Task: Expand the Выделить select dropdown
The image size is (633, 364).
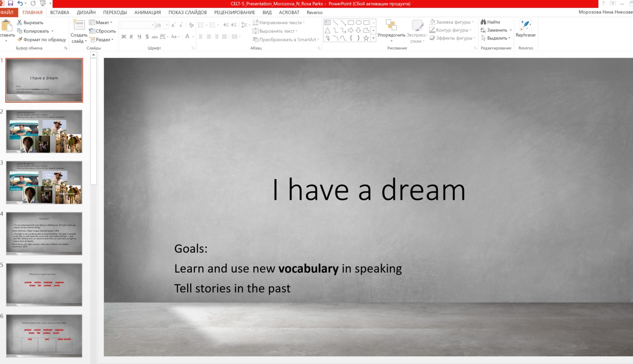Action: click(497, 38)
